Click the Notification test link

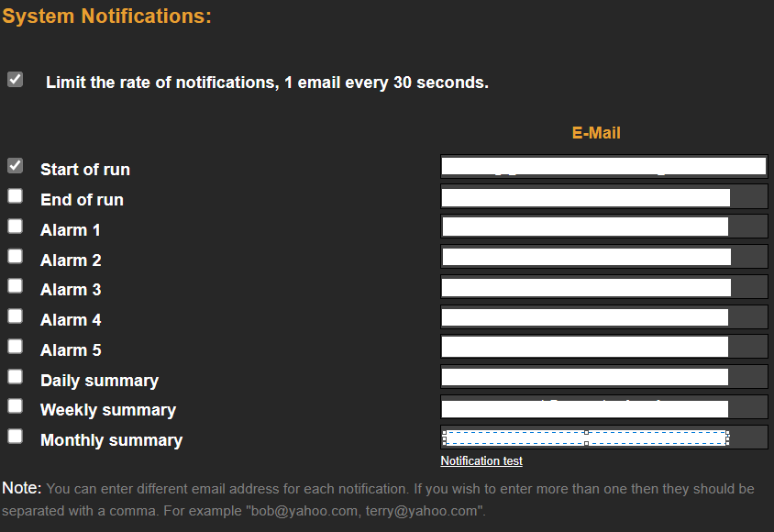point(481,461)
